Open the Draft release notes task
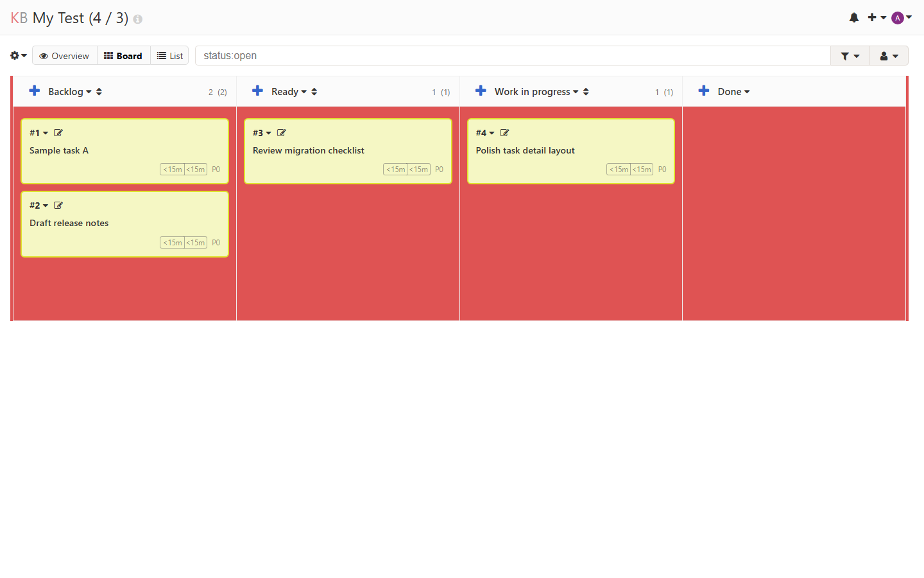 pos(69,223)
